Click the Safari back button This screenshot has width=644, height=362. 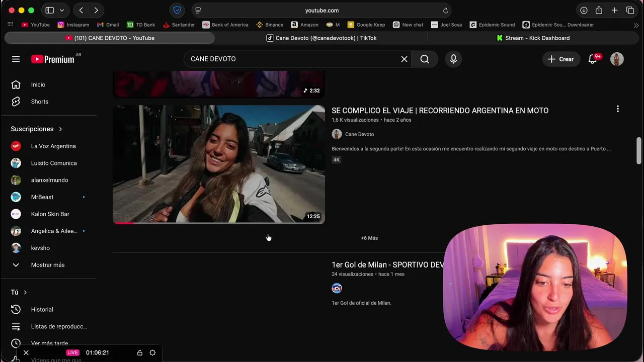point(81,10)
